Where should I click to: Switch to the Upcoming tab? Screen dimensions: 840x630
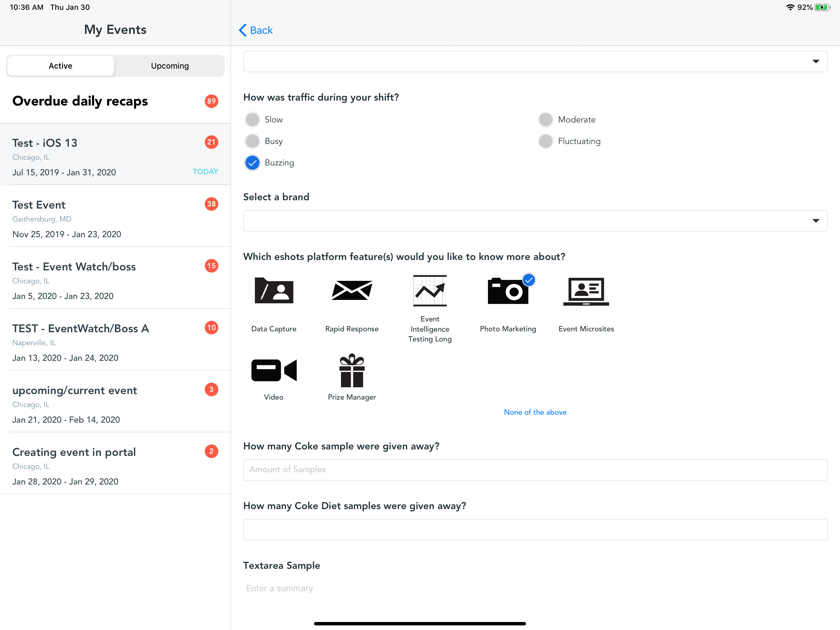tap(170, 66)
